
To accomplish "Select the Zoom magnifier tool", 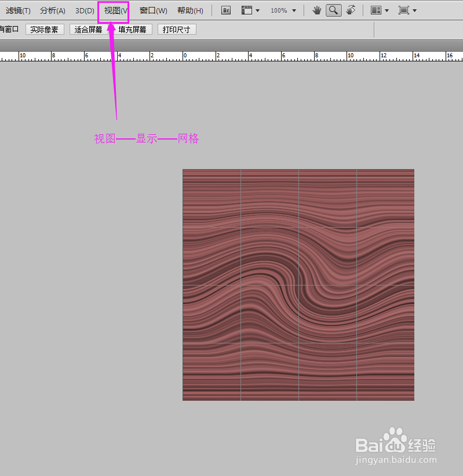I will [x=334, y=10].
